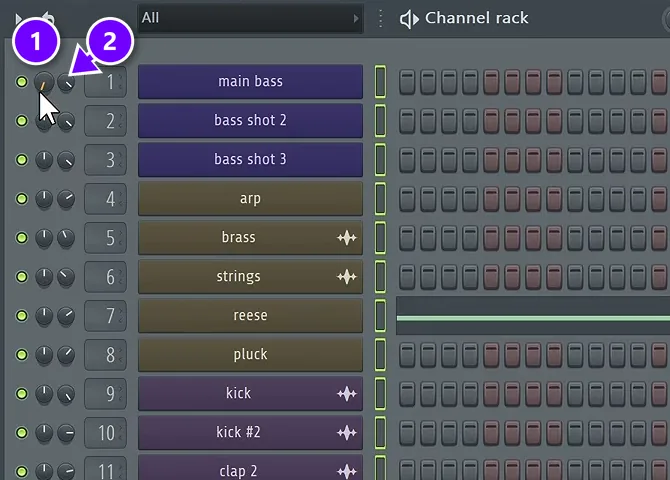670x480 pixels.
Task: Click mixer track number 2 for bass shot 2
Action: [106, 121]
